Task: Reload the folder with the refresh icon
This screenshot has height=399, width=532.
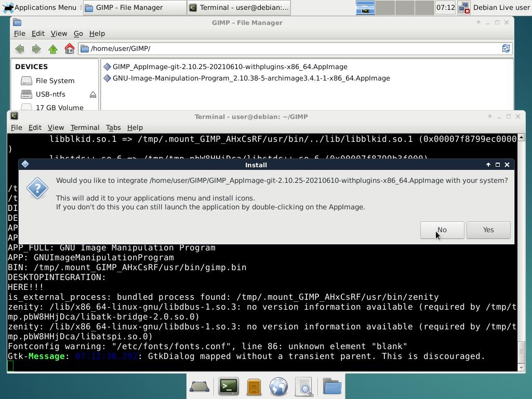Action: (506, 48)
